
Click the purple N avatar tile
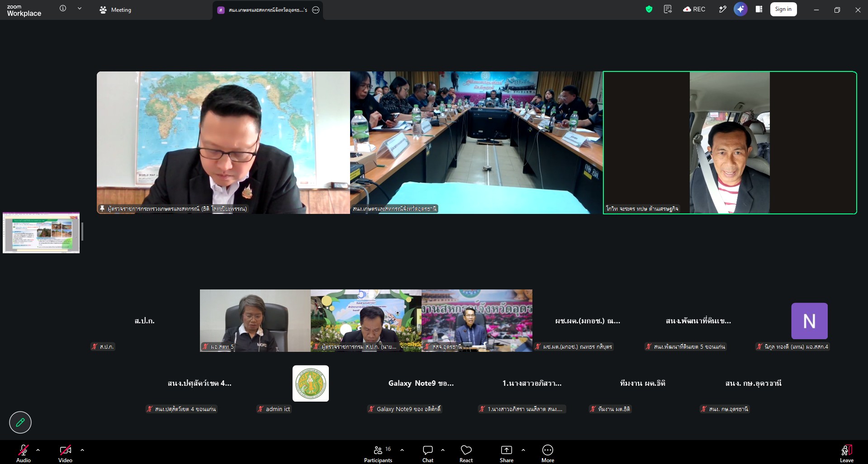(809, 321)
